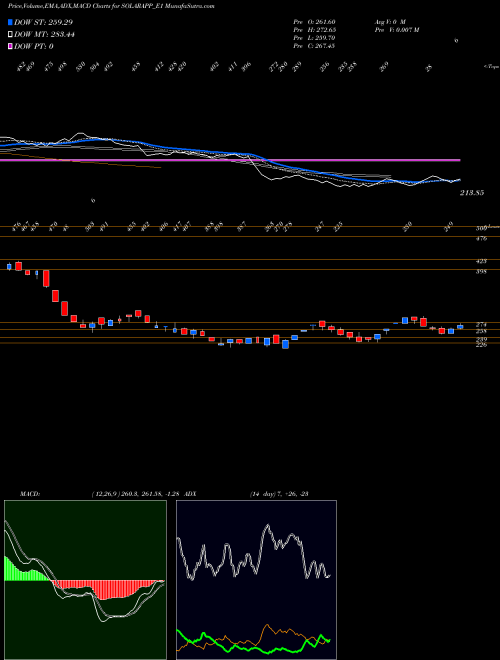Select the 'DOW ST: 259.29' legend label
The image size is (500, 660).
coord(44,22)
